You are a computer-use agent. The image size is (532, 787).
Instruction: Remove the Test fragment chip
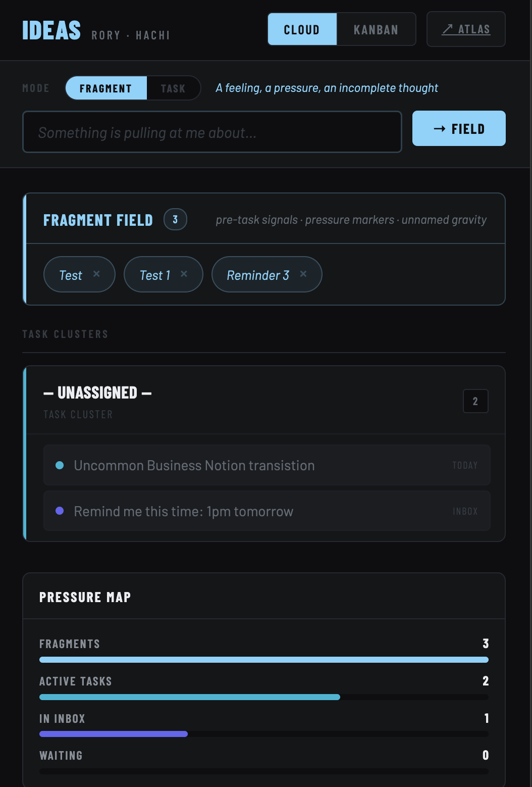pyautogui.click(x=96, y=274)
